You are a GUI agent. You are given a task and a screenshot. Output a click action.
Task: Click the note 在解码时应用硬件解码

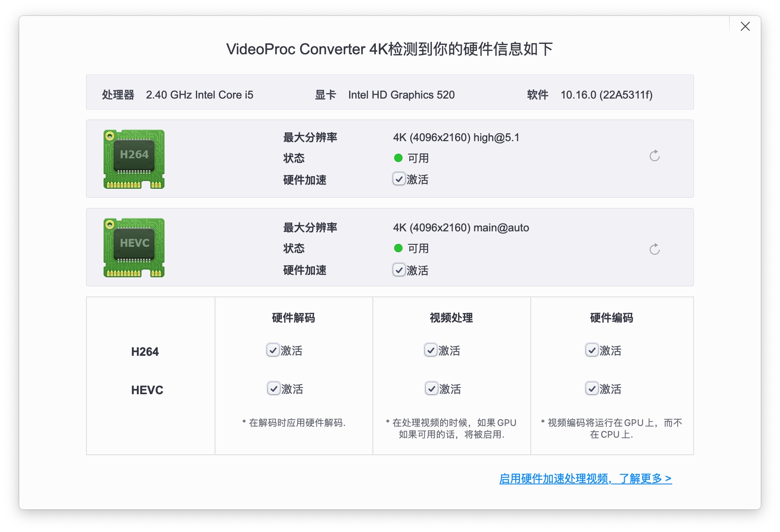[294, 423]
